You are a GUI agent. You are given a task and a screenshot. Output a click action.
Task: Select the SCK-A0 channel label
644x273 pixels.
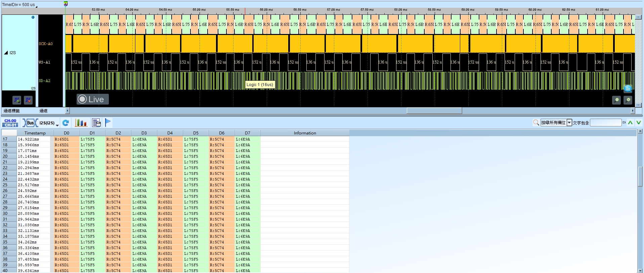(46, 44)
